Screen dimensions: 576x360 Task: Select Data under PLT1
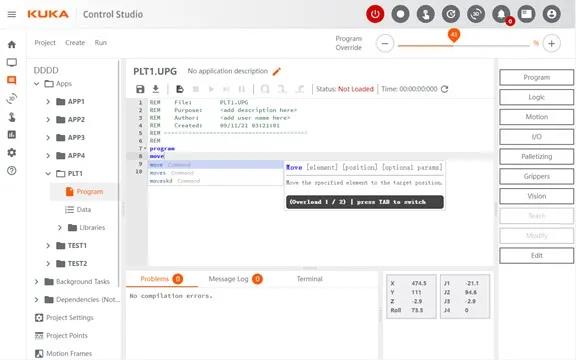click(x=78, y=209)
